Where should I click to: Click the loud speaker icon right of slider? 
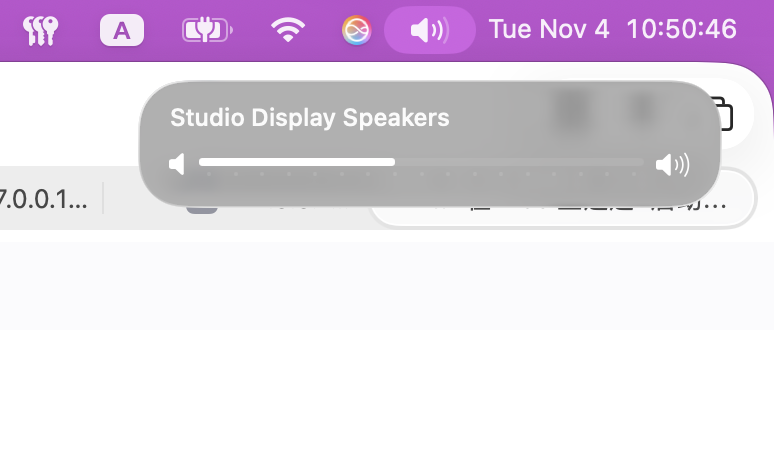(x=672, y=164)
